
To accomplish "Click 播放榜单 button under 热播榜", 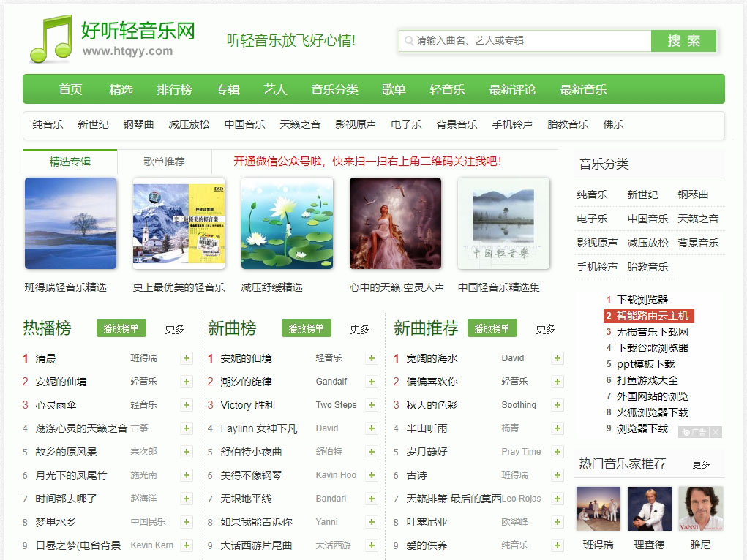I will click(121, 328).
